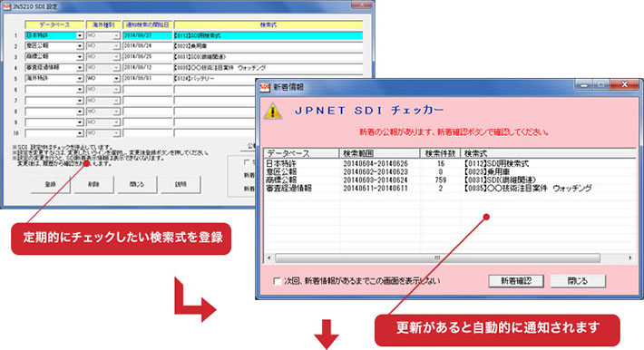
Task: Click the range 20140604-20140626 cell
Action: pos(376,163)
